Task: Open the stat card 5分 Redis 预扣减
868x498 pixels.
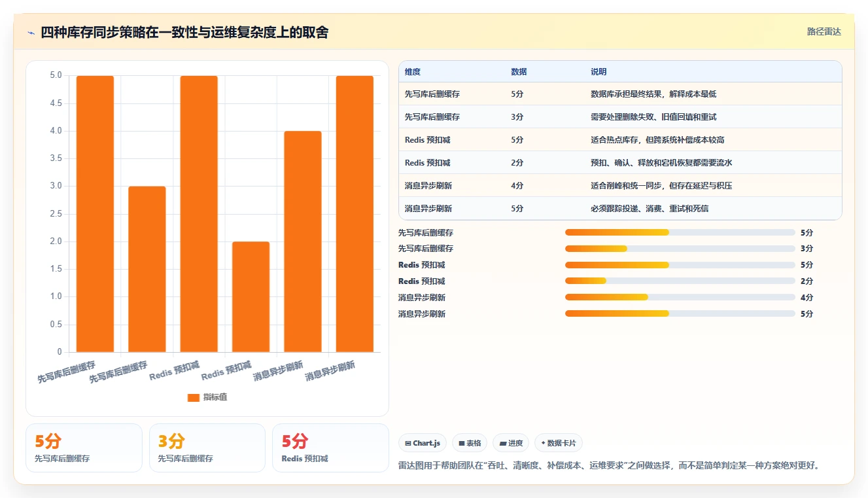Action: [x=330, y=448]
